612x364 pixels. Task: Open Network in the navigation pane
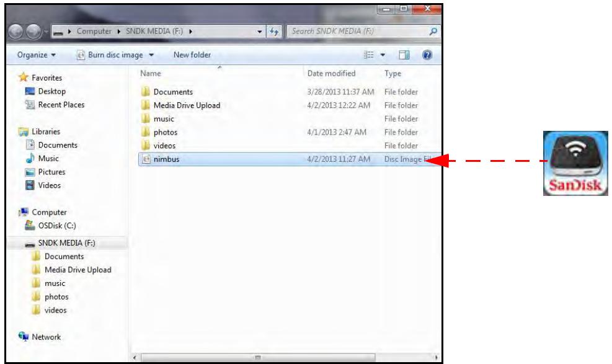[46, 337]
